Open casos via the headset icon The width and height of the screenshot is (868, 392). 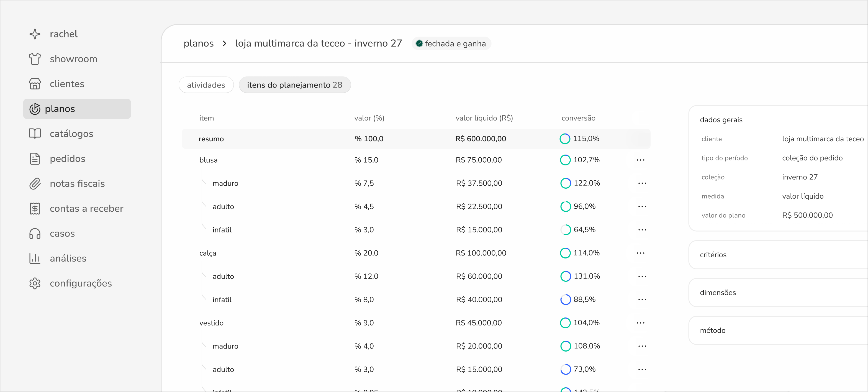tap(35, 234)
